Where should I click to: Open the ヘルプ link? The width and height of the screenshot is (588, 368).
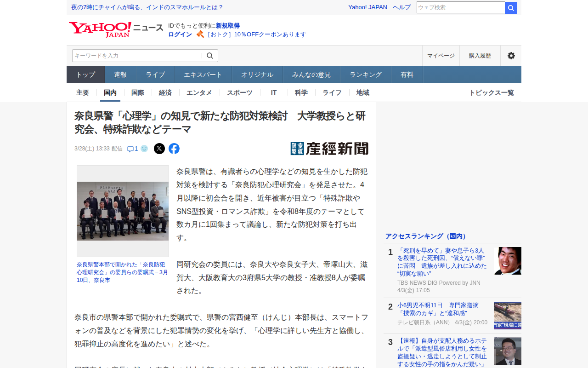[401, 7]
